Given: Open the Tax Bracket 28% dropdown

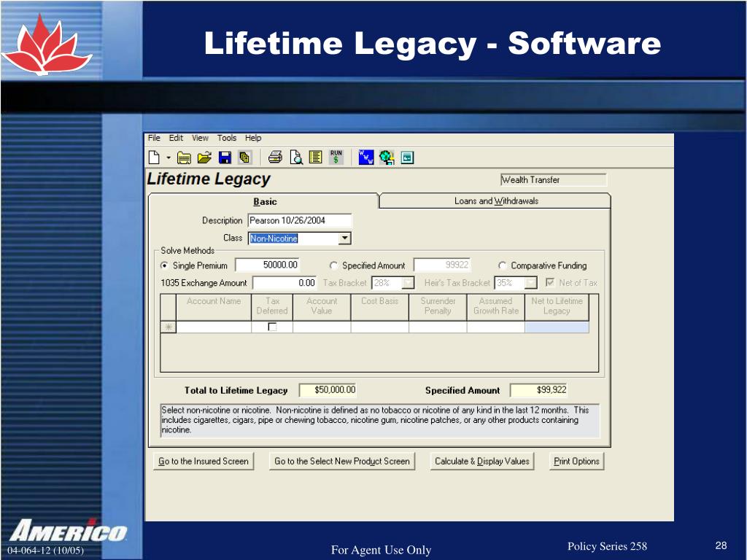Looking at the screenshot, I should [408, 283].
